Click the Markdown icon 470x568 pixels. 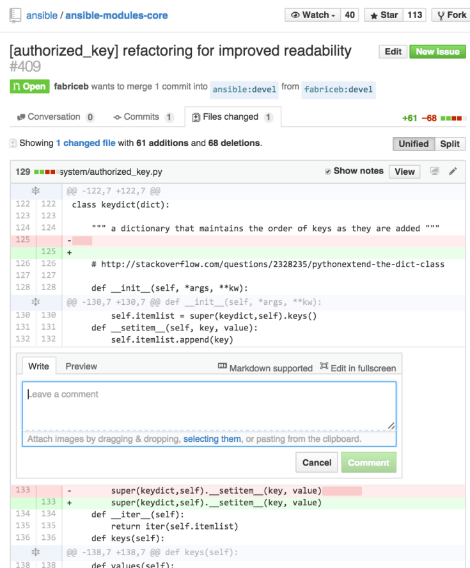click(x=222, y=366)
